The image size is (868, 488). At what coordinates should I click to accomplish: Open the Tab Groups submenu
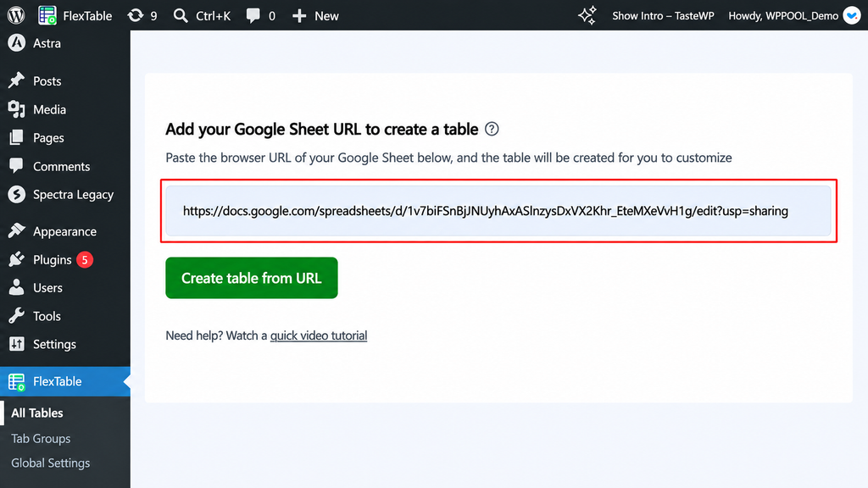click(x=41, y=438)
